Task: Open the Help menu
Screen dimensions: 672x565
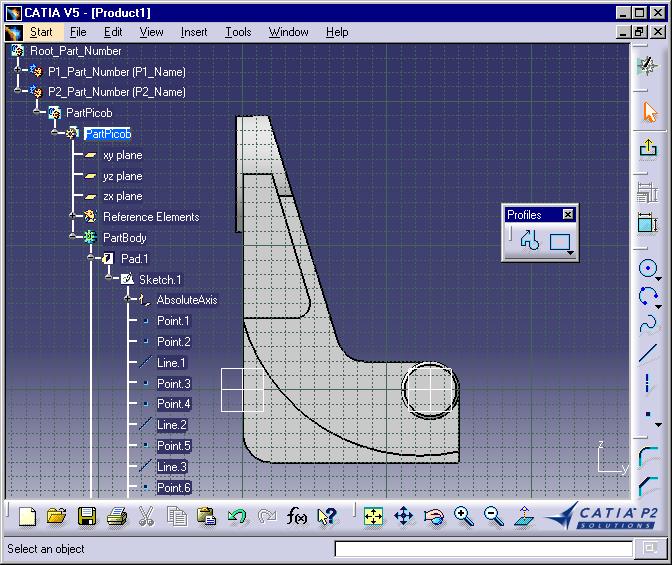Action: pos(337,32)
